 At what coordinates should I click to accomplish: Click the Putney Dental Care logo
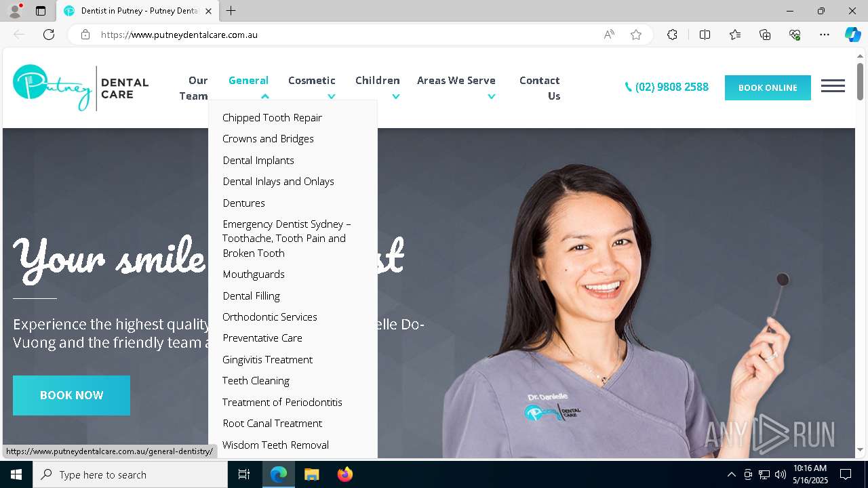(81, 87)
